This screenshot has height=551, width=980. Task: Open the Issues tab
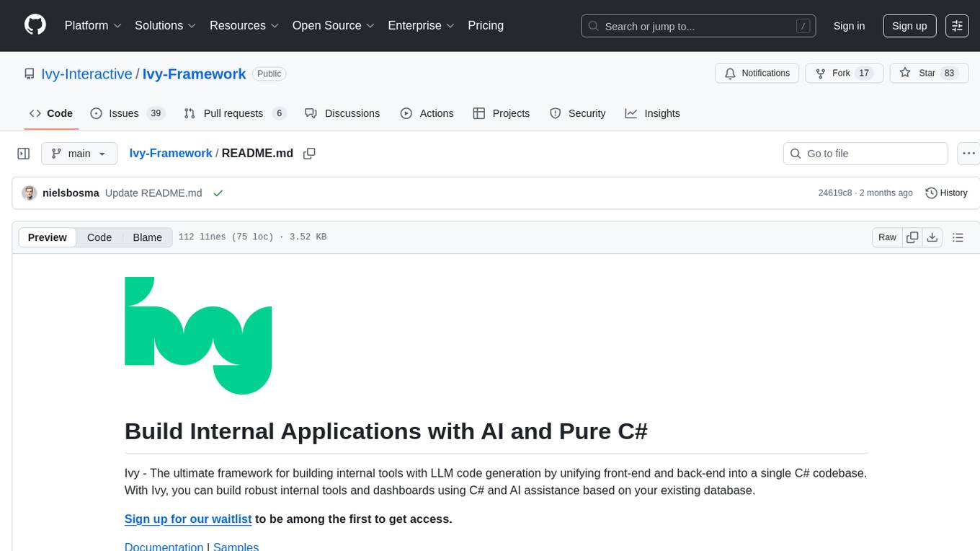pos(128,113)
